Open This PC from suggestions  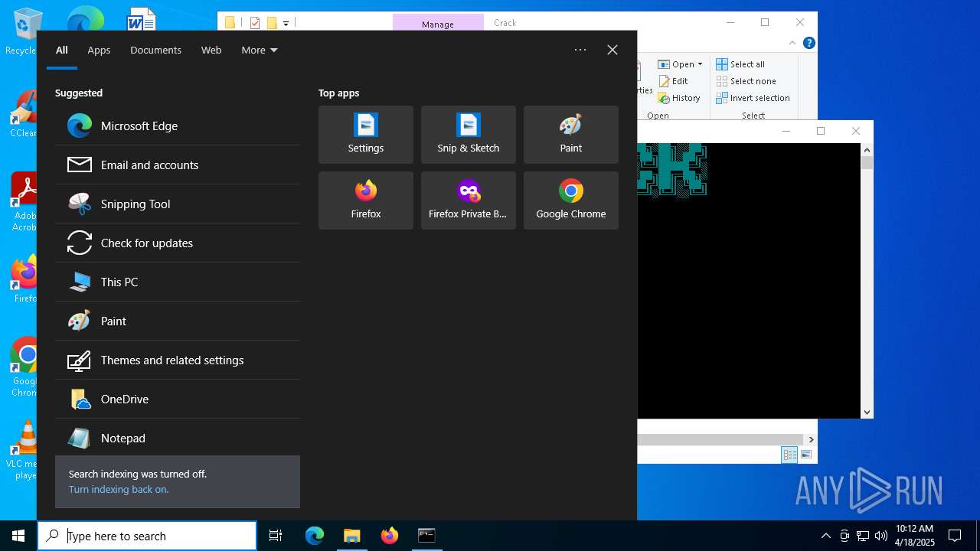click(x=177, y=282)
